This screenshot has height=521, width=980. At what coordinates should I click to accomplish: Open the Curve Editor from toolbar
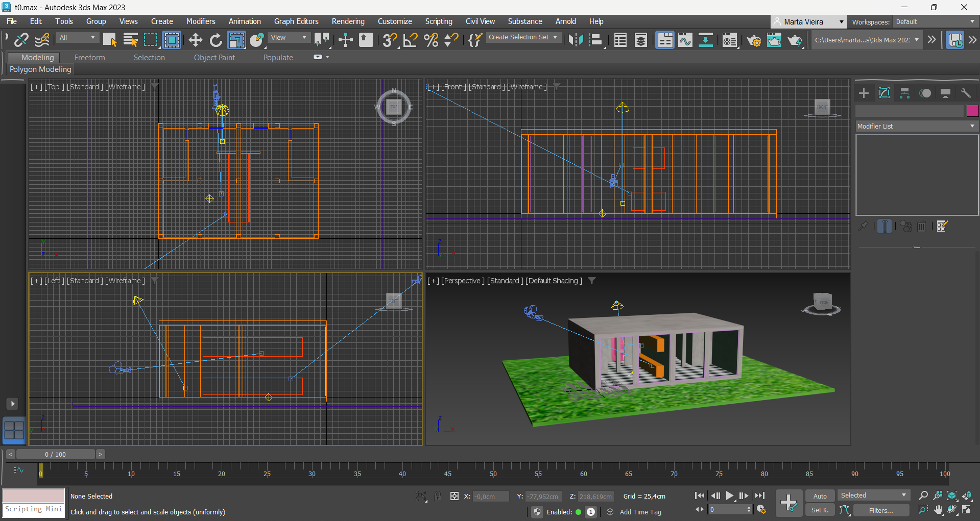tap(685, 40)
